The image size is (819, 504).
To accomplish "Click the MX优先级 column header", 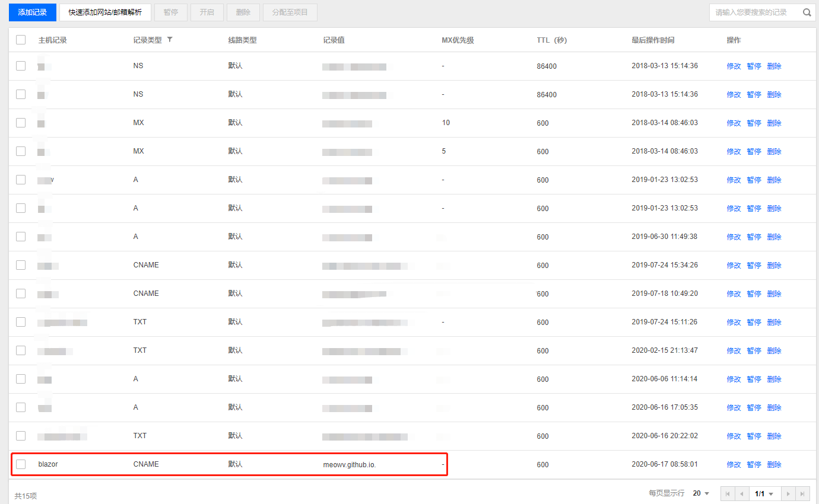I will [458, 40].
